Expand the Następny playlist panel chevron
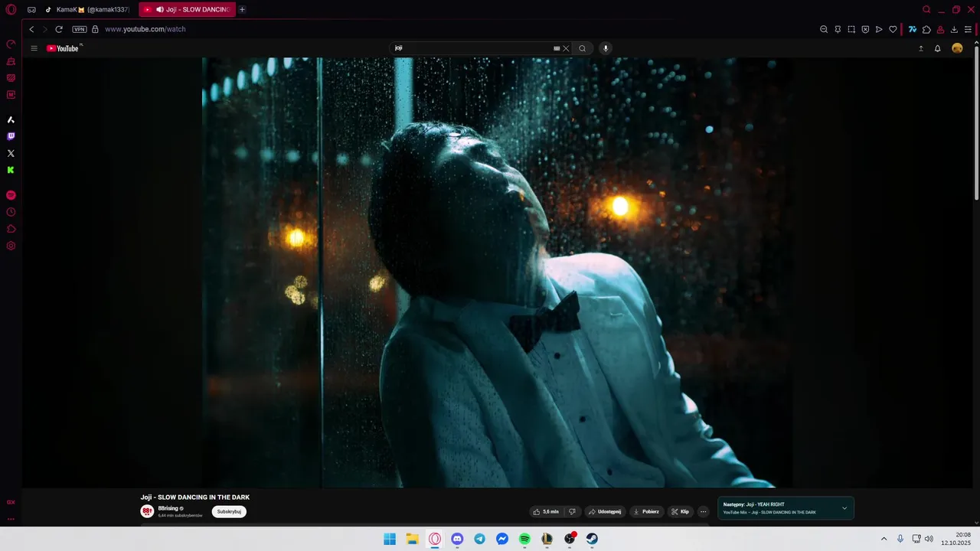980x551 pixels. pyautogui.click(x=844, y=508)
